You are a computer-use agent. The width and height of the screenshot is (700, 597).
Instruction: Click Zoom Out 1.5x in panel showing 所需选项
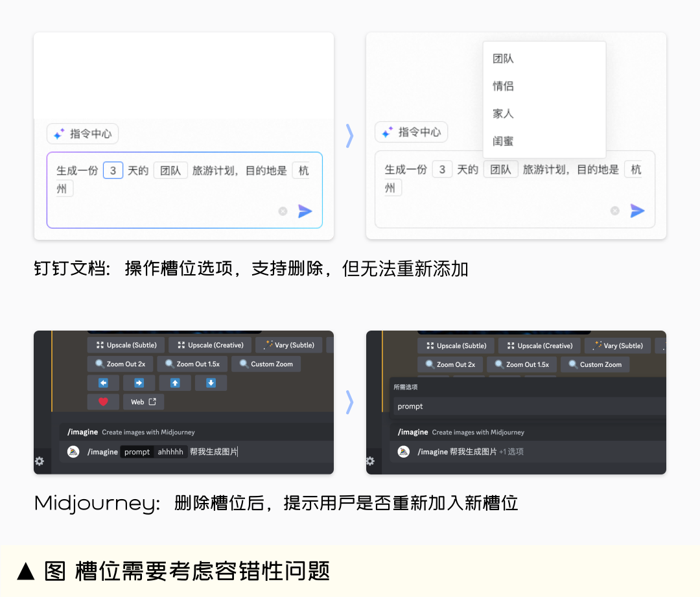coord(521,364)
